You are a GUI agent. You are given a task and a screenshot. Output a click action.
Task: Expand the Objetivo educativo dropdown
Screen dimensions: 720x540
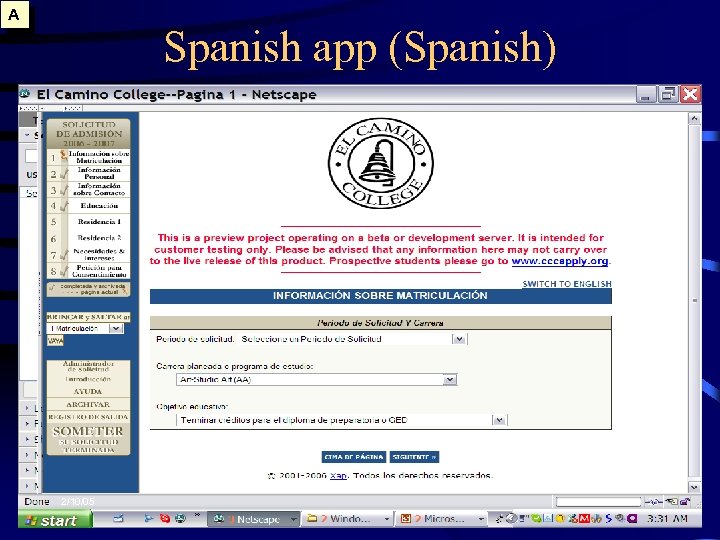[x=499, y=420]
